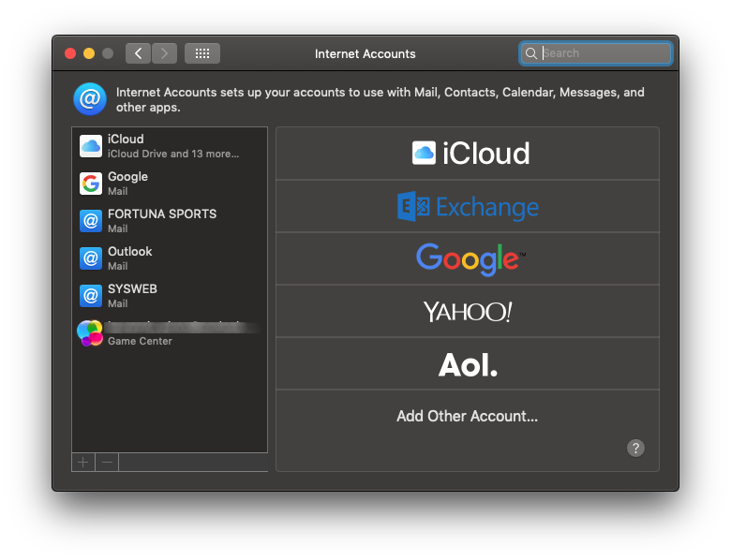Viewport: 731px width, 560px height.
Task: Click the remove account minus button
Action: (107, 462)
